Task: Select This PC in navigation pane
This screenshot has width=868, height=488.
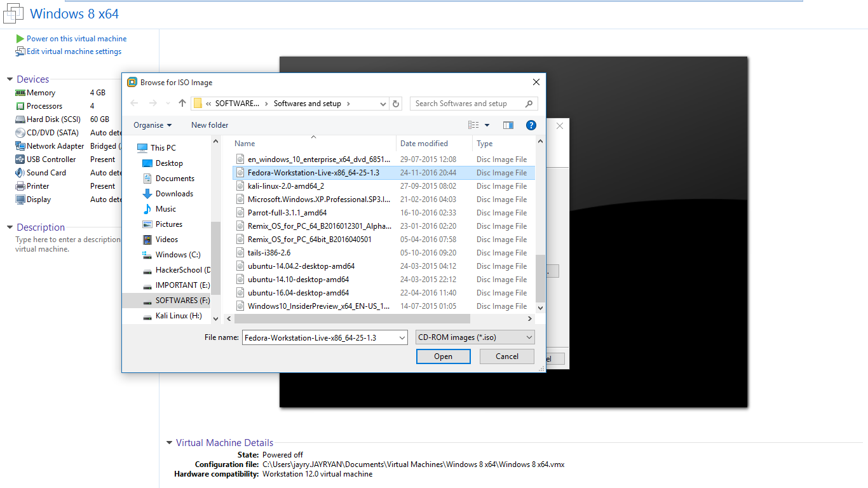Action: click(163, 148)
